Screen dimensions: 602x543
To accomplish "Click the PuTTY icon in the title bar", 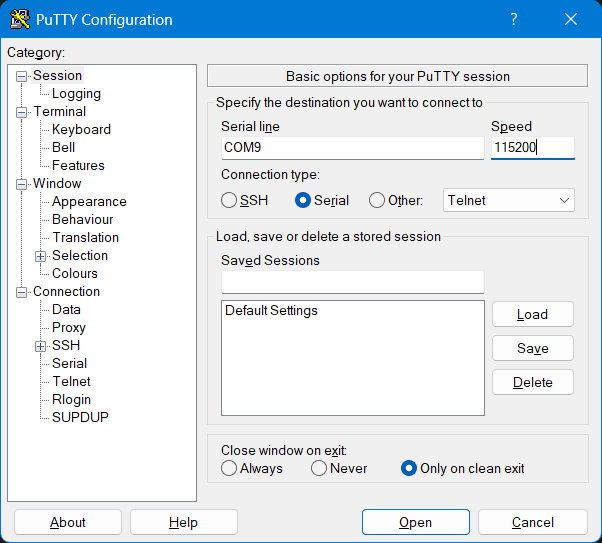I will (x=20, y=19).
